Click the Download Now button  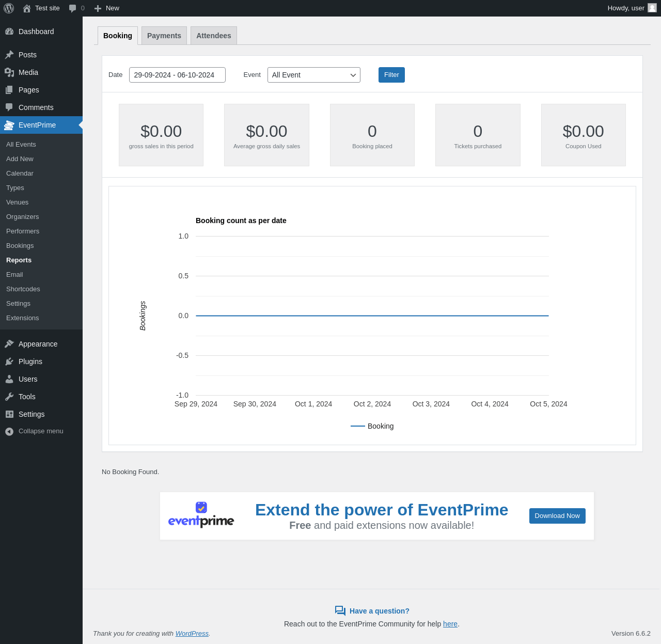[x=557, y=516]
